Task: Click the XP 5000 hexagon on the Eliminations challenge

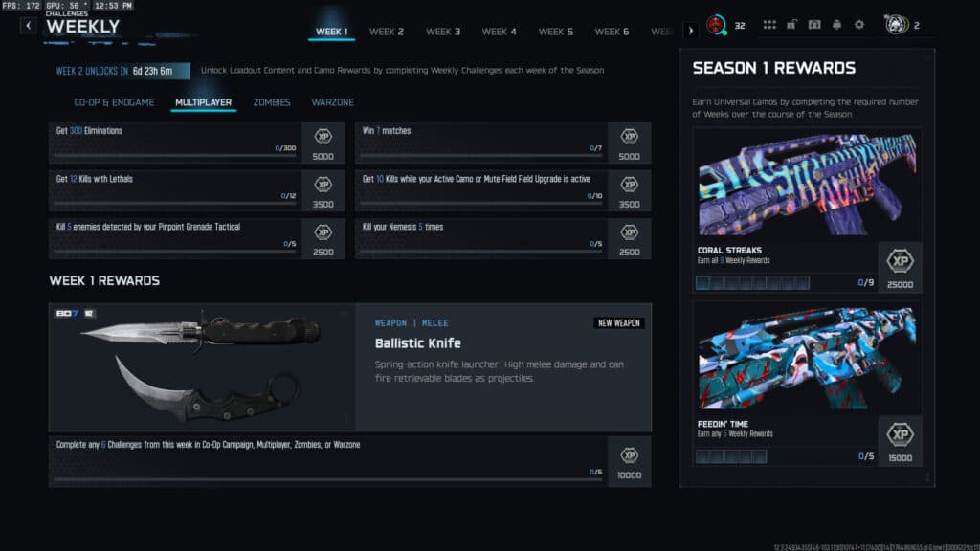Action: [323, 143]
